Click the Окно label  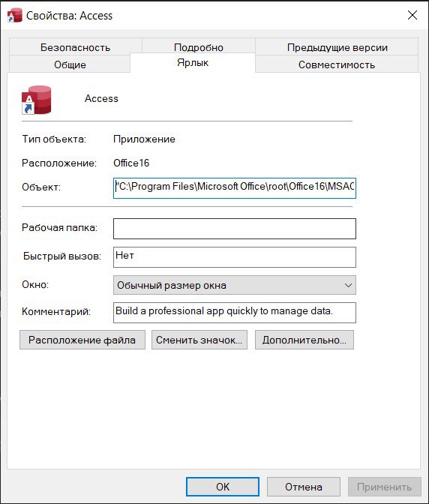click(35, 284)
